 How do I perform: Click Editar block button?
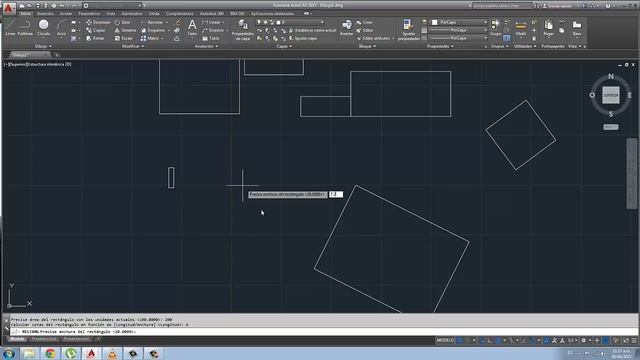tap(364, 30)
